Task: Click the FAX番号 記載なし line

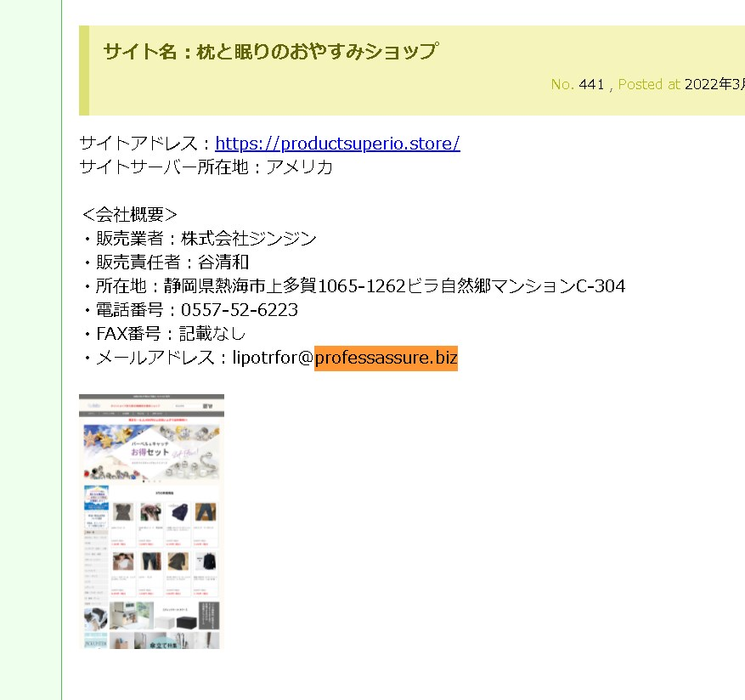Action: 165,334
